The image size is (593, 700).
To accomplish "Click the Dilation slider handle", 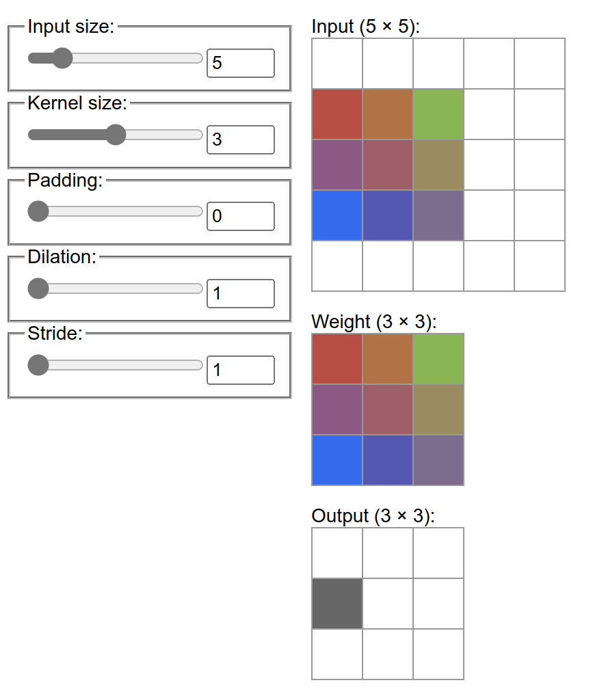I will (x=38, y=288).
